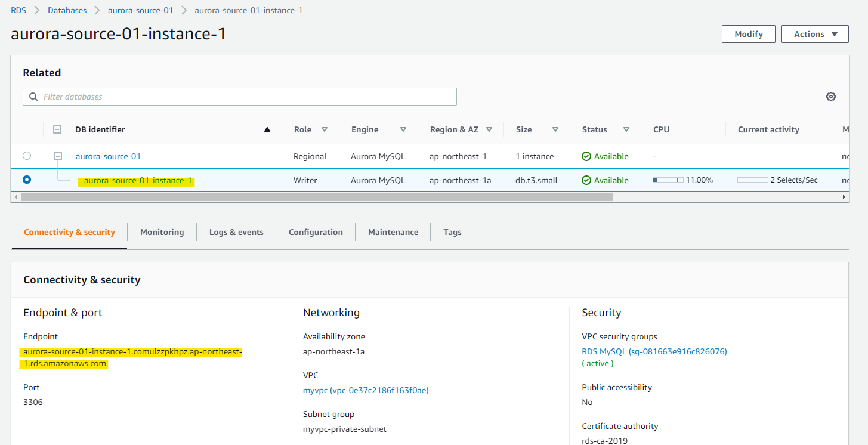Viewport: 868px width, 445px height.
Task: Collapse the aurora-source-01 cluster tree
Action: coord(58,156)
